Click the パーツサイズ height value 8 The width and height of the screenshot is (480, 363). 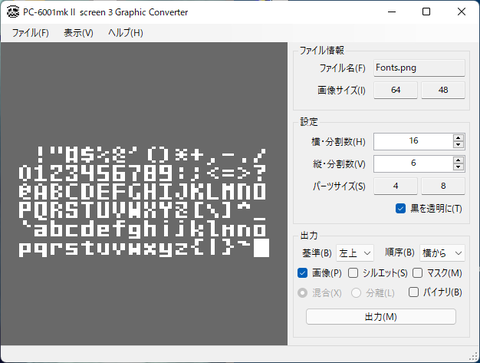pos(443,186)
